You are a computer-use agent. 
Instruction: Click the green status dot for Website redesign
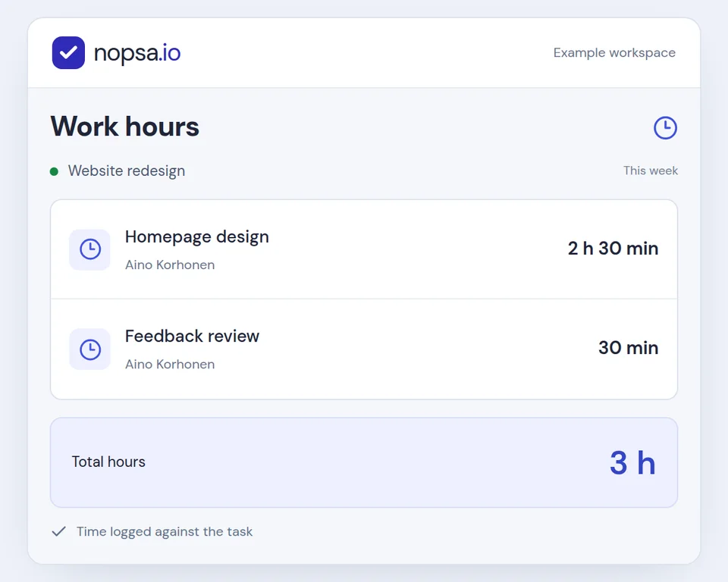point(54,172)
